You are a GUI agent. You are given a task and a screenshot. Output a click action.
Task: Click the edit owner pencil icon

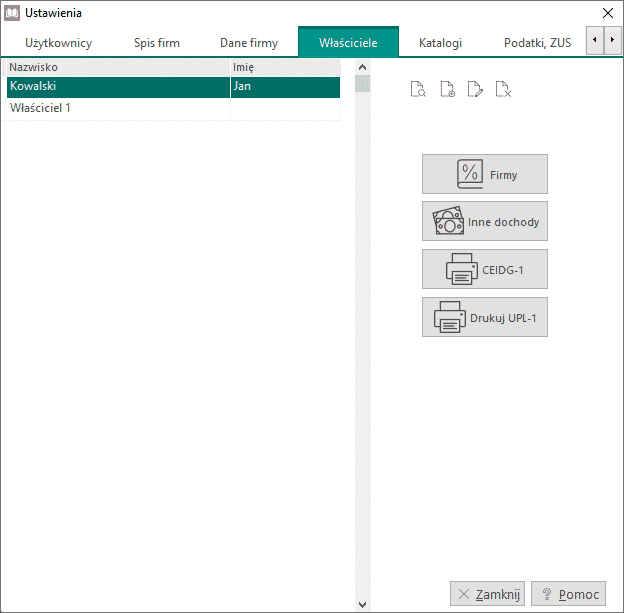pos(475,89)
